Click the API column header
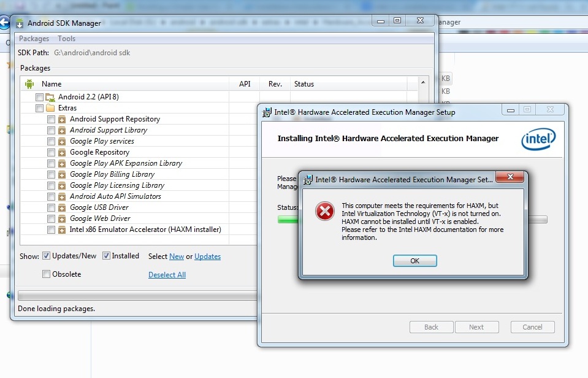The height and width of the screenshot is (378, 588). tap(245, 83)
